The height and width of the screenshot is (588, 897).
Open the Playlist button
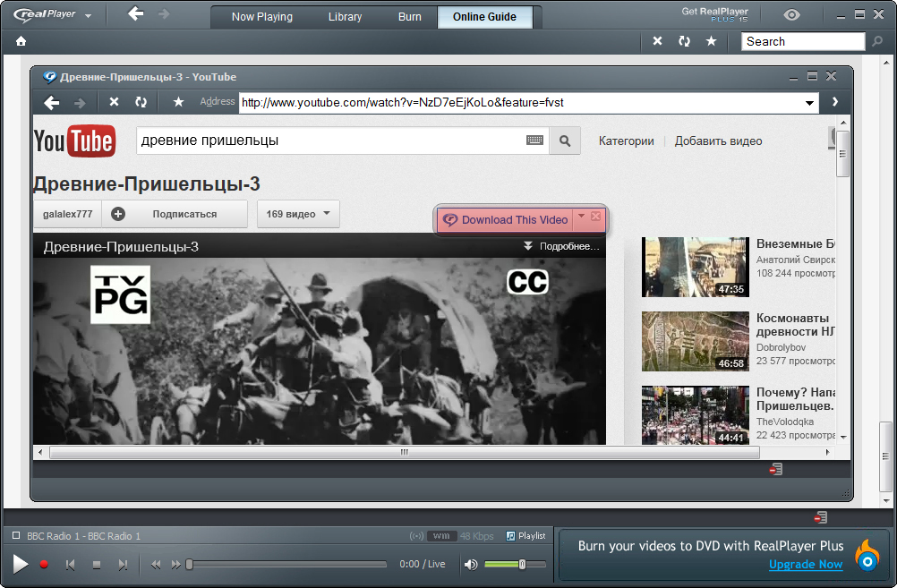coord(525,536)
